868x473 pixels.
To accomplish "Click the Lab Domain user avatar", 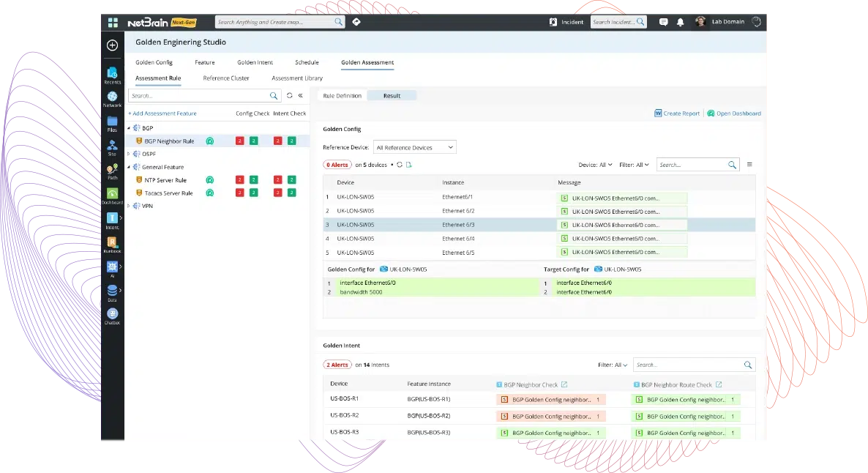I will [700, 22].
